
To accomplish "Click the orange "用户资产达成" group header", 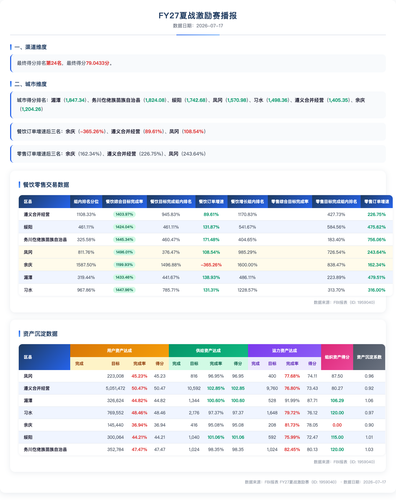I will pos(119,351).
